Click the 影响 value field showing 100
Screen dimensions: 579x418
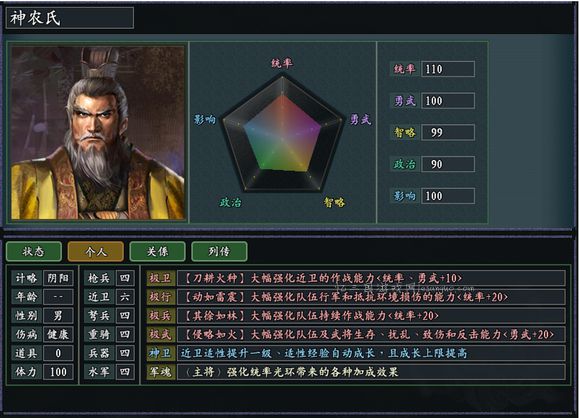(448, 196)
